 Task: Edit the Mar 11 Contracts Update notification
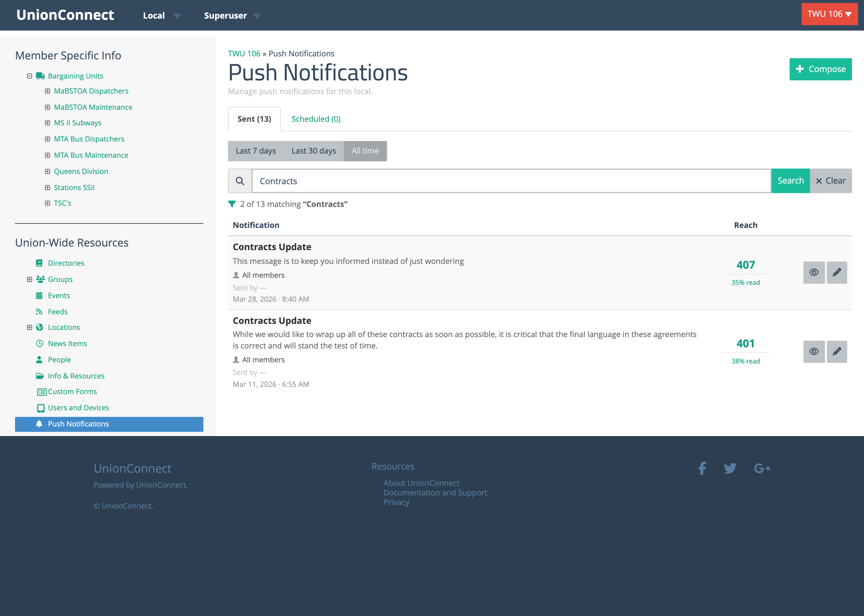pos(837,351)
